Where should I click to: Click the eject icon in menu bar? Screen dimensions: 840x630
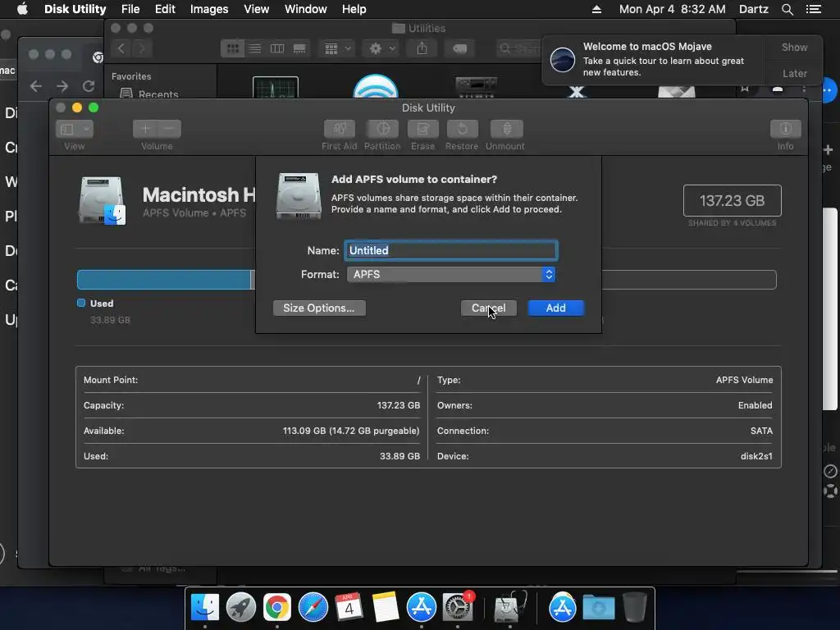[597, 9]
